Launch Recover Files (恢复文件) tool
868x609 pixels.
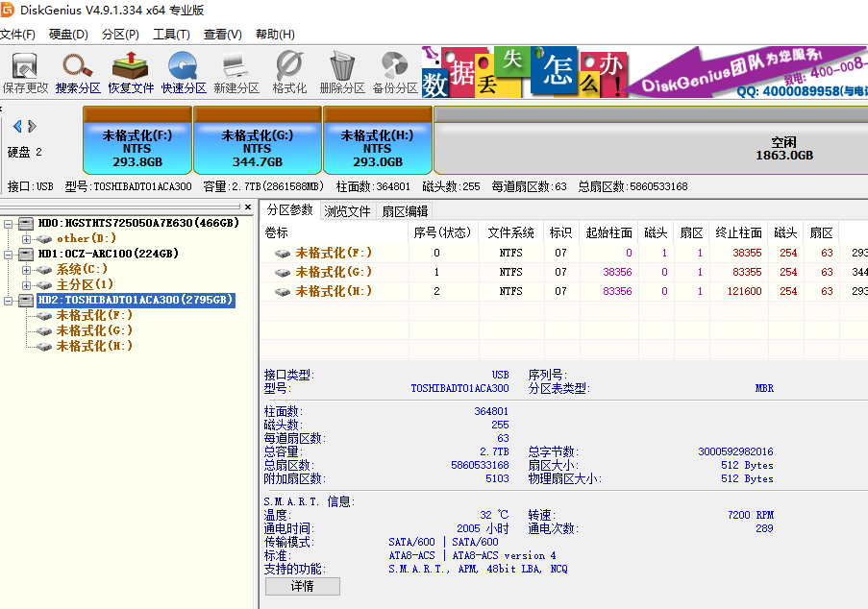[x=131, y=72]
